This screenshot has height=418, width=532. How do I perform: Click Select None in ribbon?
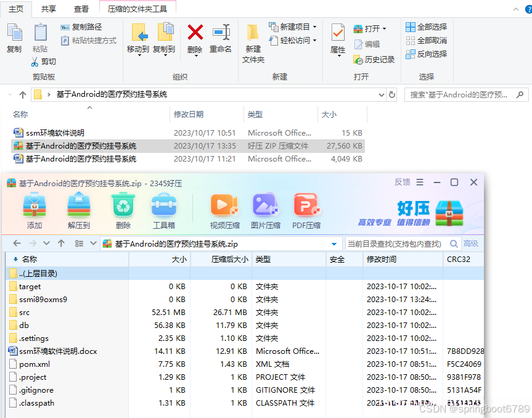click(x=427, y=41)
